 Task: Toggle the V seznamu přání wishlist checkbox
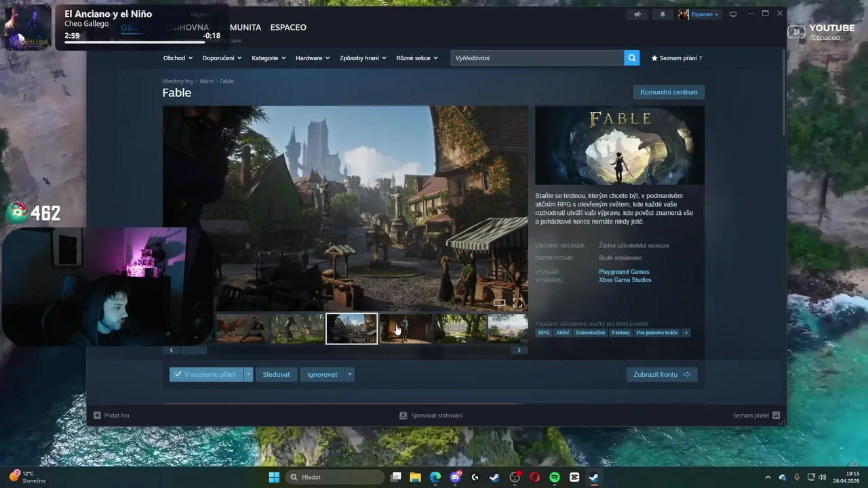(x=178, y=374)
